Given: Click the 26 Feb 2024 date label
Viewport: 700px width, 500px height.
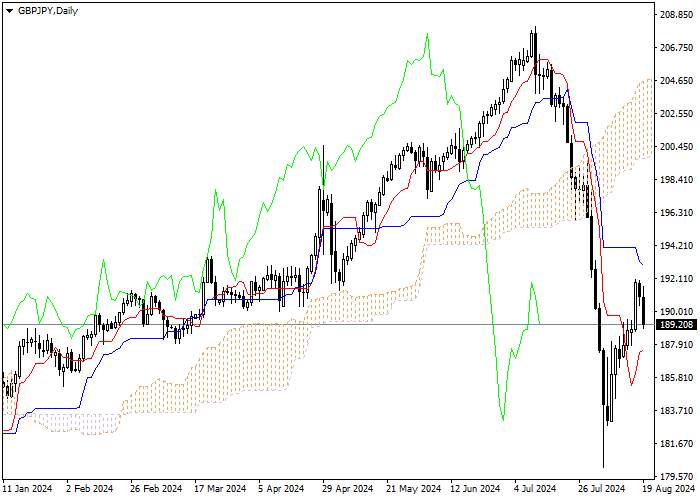Looking at the screenshot, I should [x=156, y=488].
